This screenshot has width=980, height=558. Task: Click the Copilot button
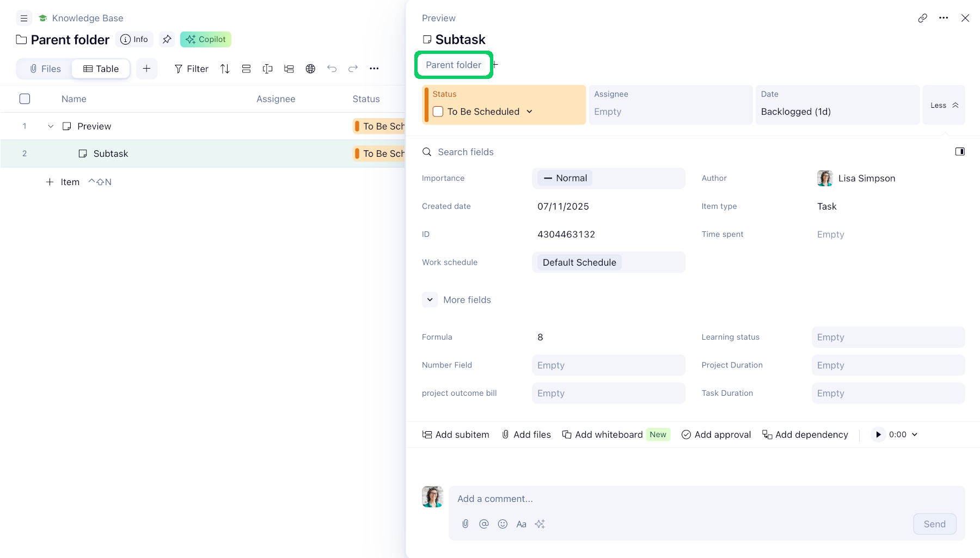point(206,39)
